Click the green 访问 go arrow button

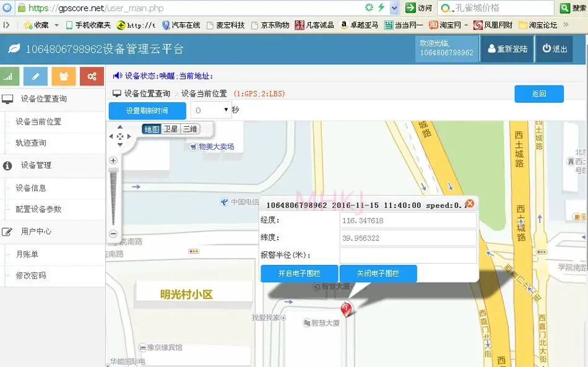click(x=410, y=8)
